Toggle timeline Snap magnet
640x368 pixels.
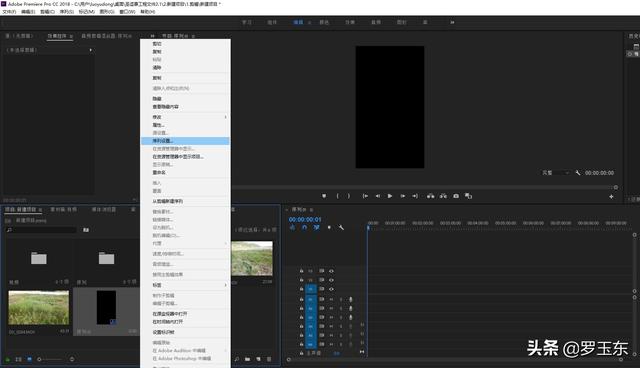tap(304, 228)
